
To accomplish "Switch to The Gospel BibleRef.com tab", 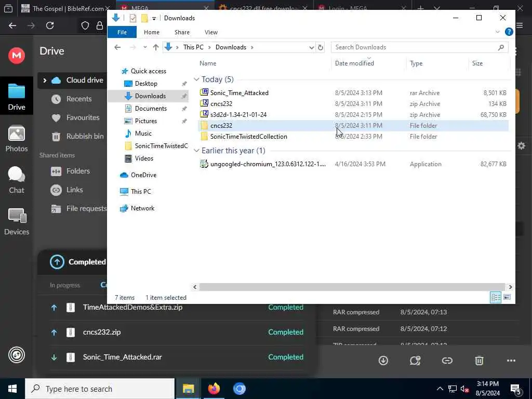I will point(66,8).
